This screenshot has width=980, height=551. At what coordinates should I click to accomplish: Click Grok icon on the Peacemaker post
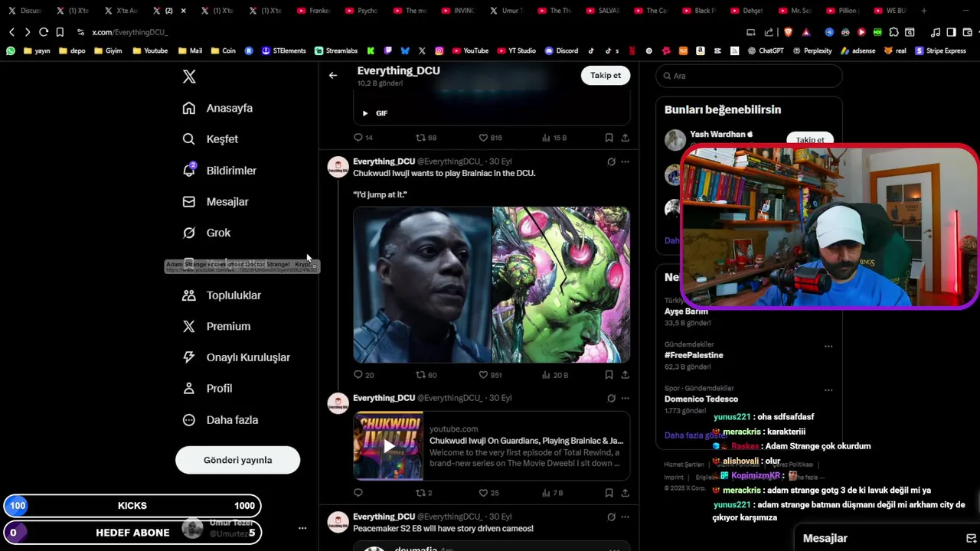pos(611,517)
